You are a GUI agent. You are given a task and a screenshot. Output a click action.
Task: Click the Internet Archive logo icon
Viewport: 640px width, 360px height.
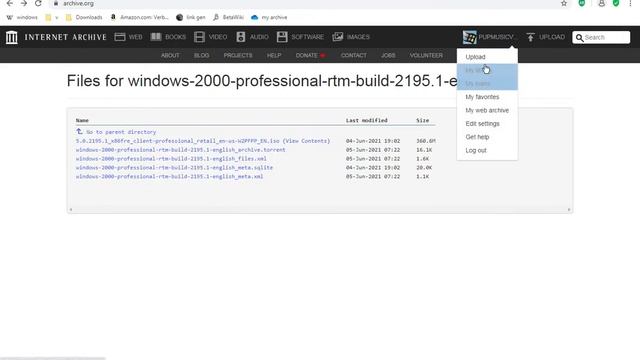(x=11, y=37)
